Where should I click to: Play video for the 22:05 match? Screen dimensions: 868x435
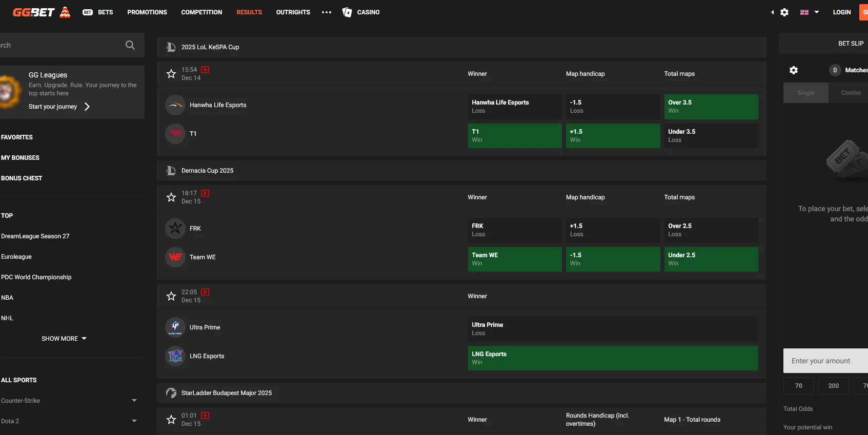tap(205, 292)
